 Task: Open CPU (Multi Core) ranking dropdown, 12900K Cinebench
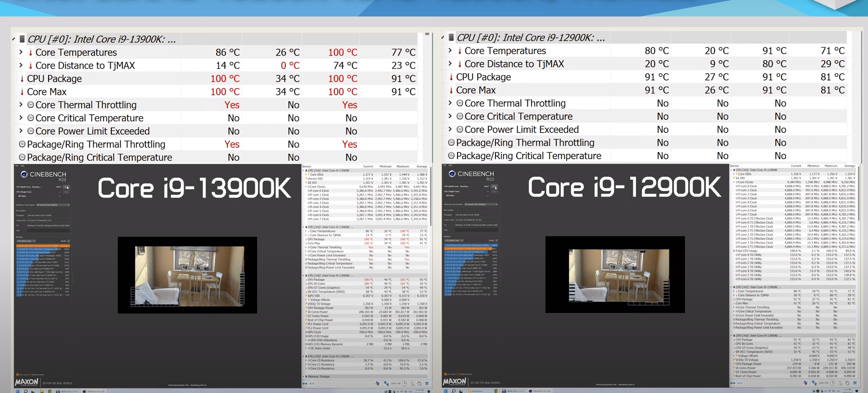(454, 240)
